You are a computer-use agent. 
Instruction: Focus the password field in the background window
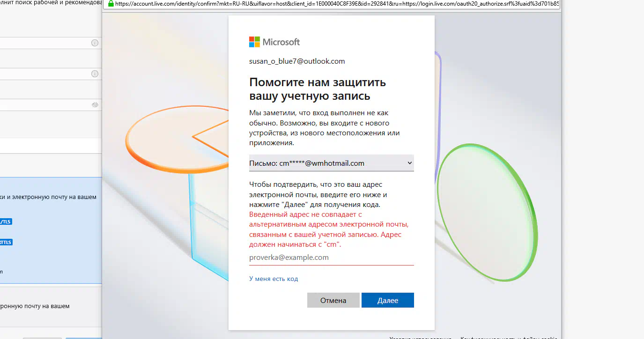pos(51,105)
